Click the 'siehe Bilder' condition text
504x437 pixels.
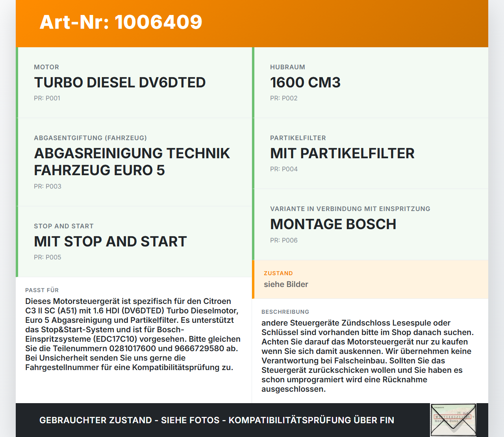pos(286,285)
